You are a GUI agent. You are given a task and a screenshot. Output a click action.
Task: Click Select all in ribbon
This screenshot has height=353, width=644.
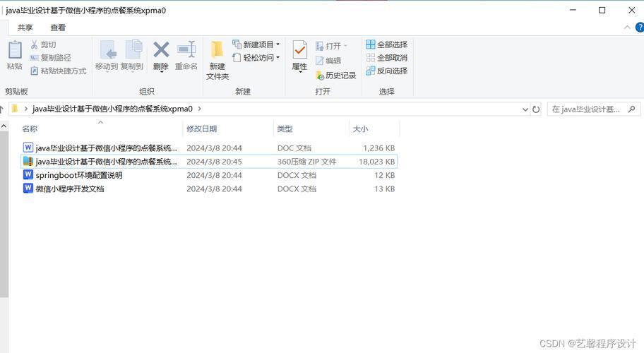point(387,44)
